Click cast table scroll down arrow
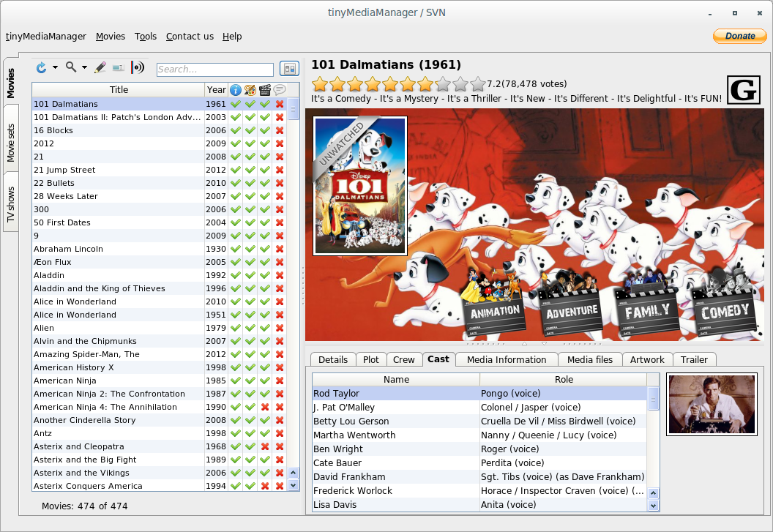773x532 pixels. [653, 506]
